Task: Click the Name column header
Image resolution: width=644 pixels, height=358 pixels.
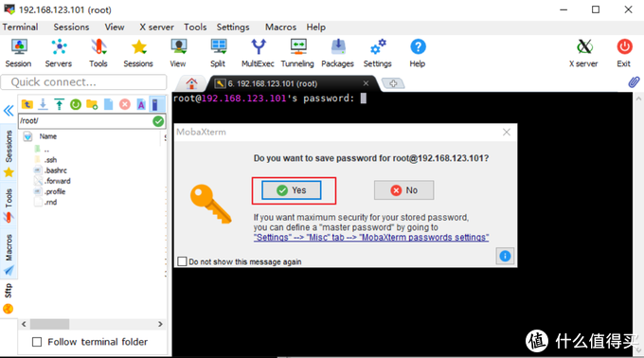Action: (x=48, y=136)
